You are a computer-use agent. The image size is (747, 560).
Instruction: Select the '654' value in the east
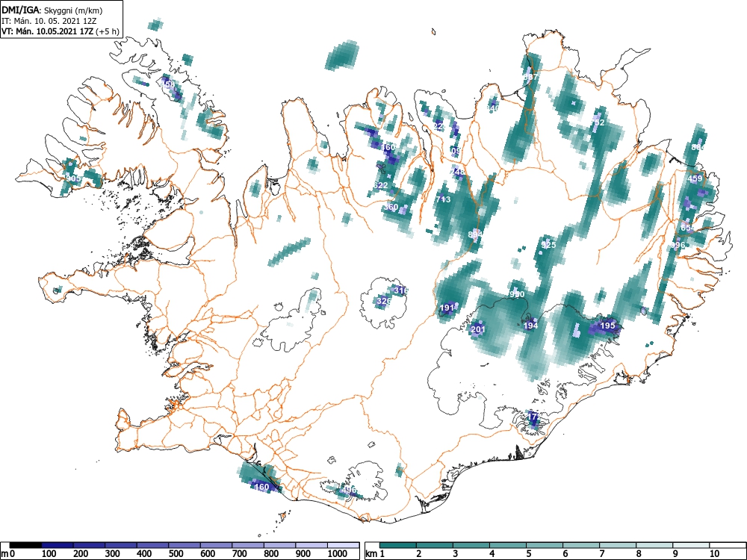click(x=687, y=228)
